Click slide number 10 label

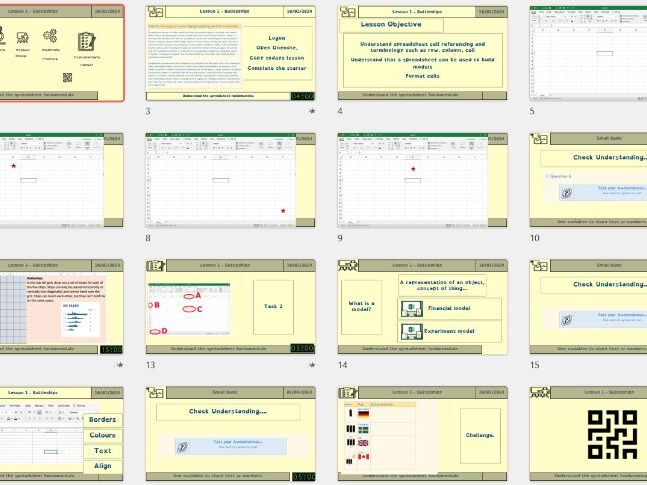(535, 238)
